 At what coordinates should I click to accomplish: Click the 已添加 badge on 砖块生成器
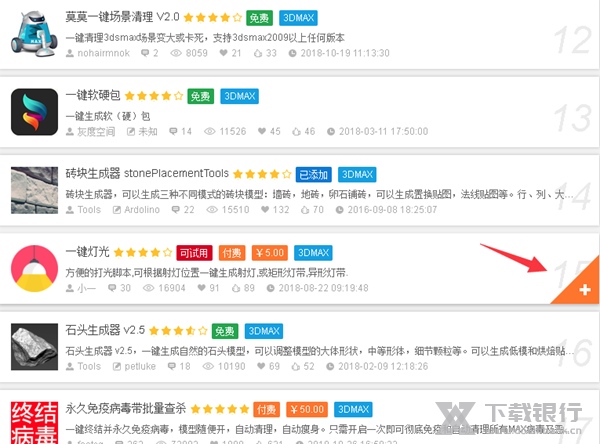(x=313, y=175)
